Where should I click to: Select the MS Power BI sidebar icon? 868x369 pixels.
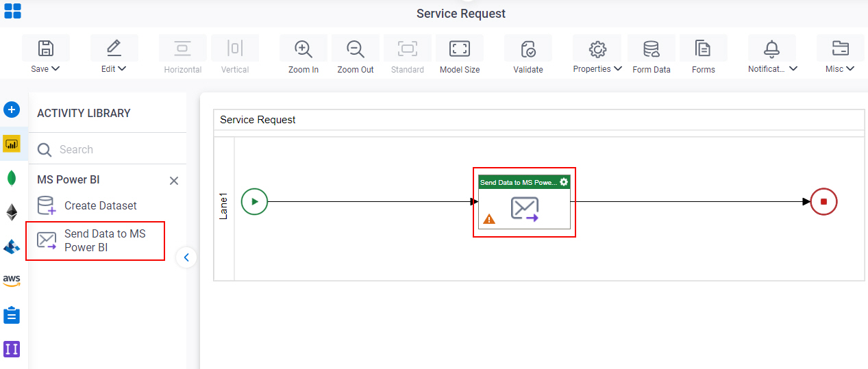click(x=12, y=144)
